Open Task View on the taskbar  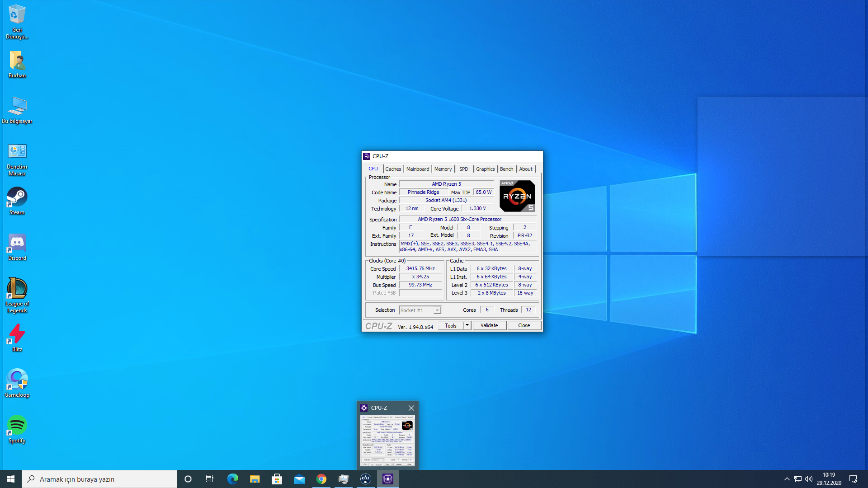coord(210,479)
